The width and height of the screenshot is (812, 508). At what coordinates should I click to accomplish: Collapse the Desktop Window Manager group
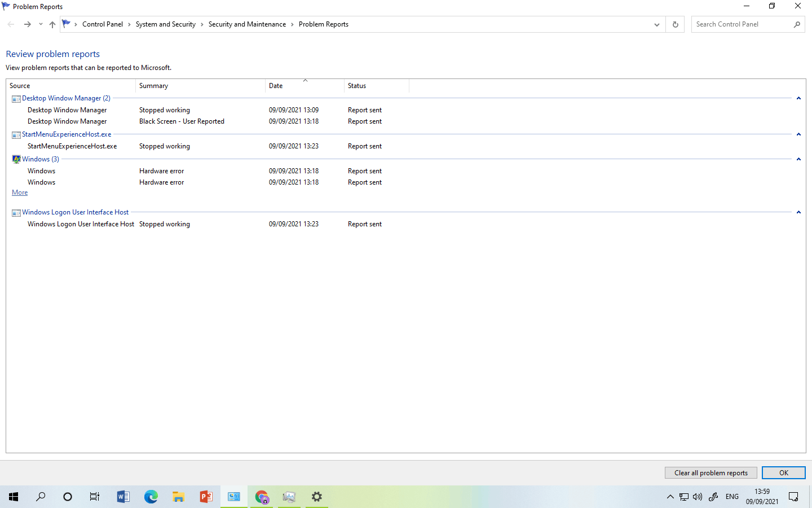(x=798, y=98)
